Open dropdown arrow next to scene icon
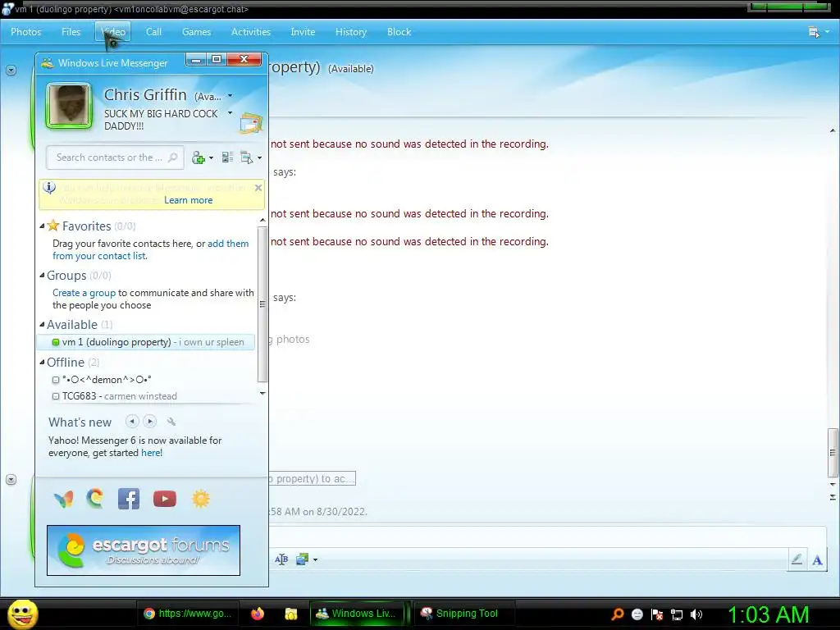This screenshot has width=840, height=630. 315,559
